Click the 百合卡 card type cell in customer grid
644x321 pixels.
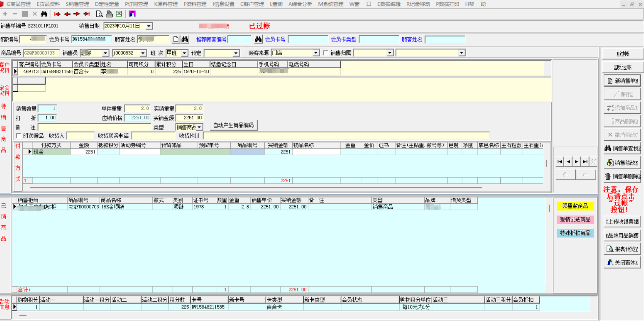pyautogui.click(x=86, y=71)
